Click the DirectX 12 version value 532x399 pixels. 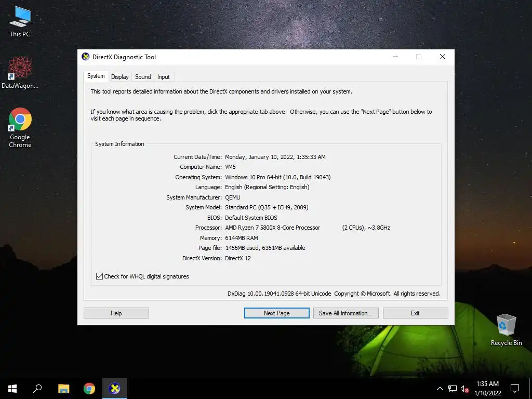click(x=238, y=258)
